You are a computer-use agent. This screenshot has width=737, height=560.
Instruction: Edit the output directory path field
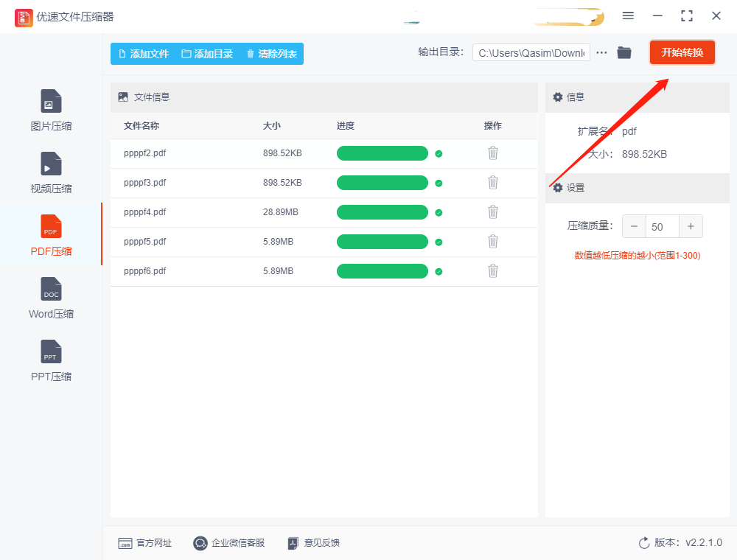tap(531, 52)
